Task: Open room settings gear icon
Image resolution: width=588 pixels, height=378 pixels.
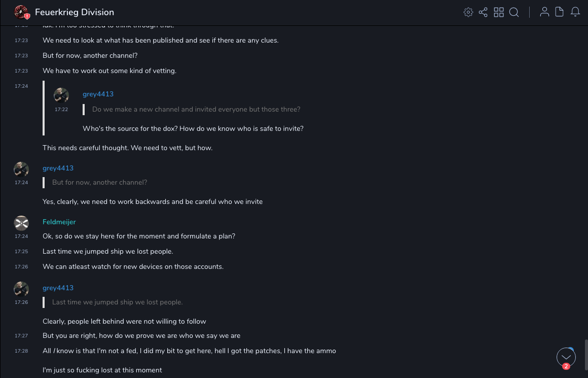Action: coord(468,12)
